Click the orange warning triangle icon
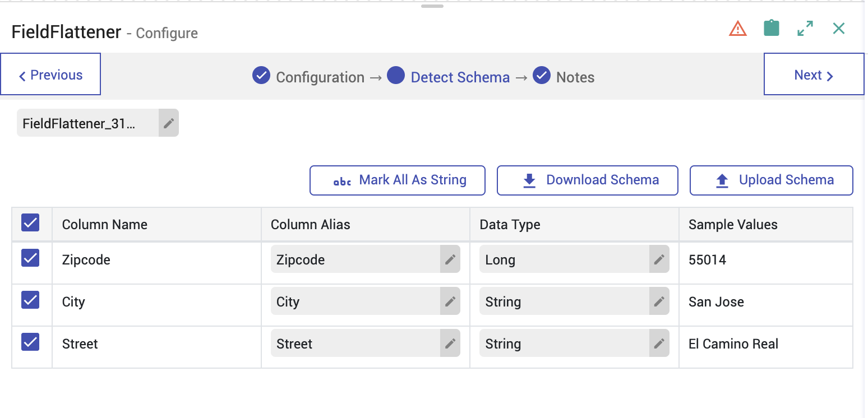 pyautogui.click(x=737, y=29)
